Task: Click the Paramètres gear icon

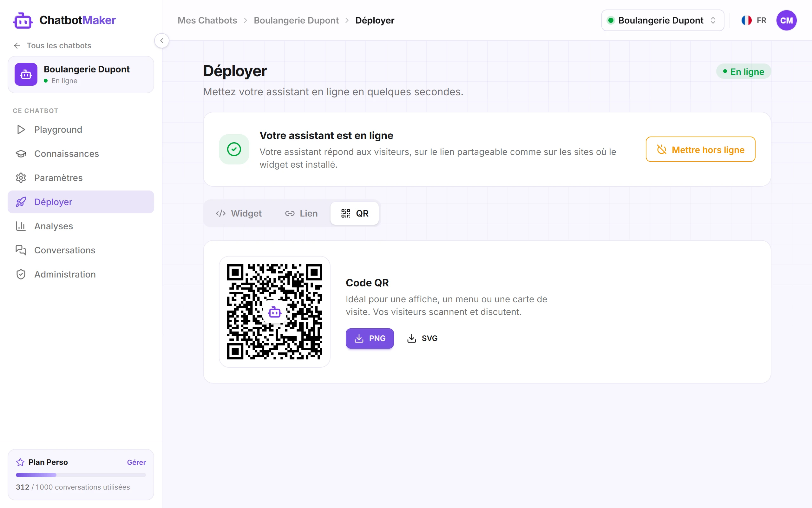Action: pyautogui.click(x=21, y=178)
